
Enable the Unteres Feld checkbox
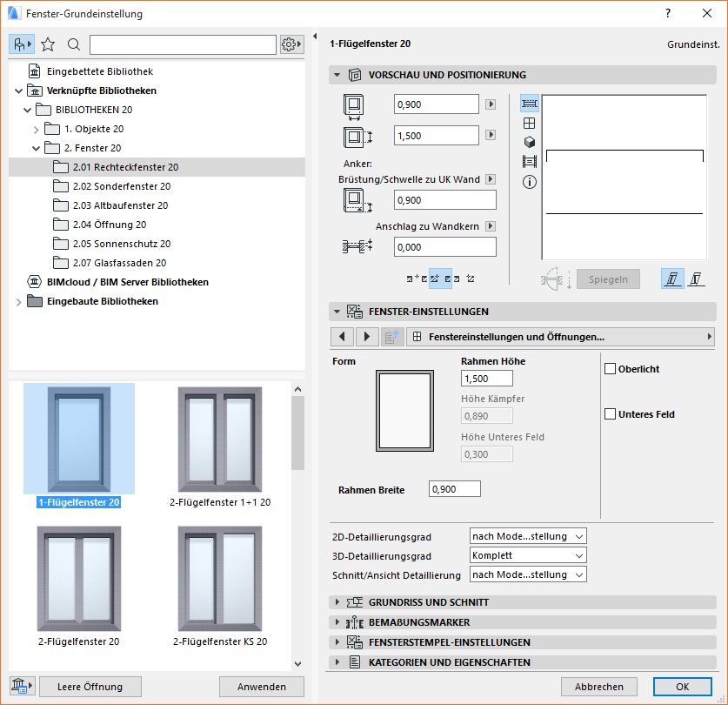click(609, 414)
